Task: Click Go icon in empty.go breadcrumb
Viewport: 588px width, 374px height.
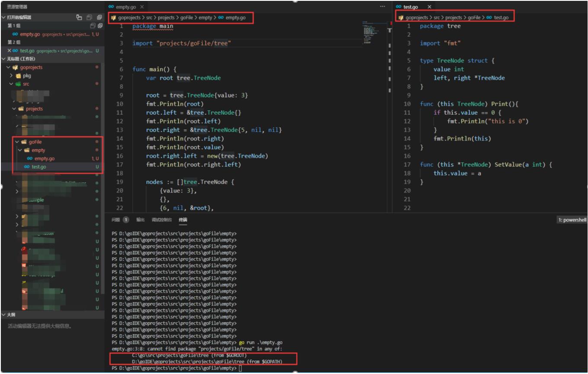Action: (x=221, y=18)
